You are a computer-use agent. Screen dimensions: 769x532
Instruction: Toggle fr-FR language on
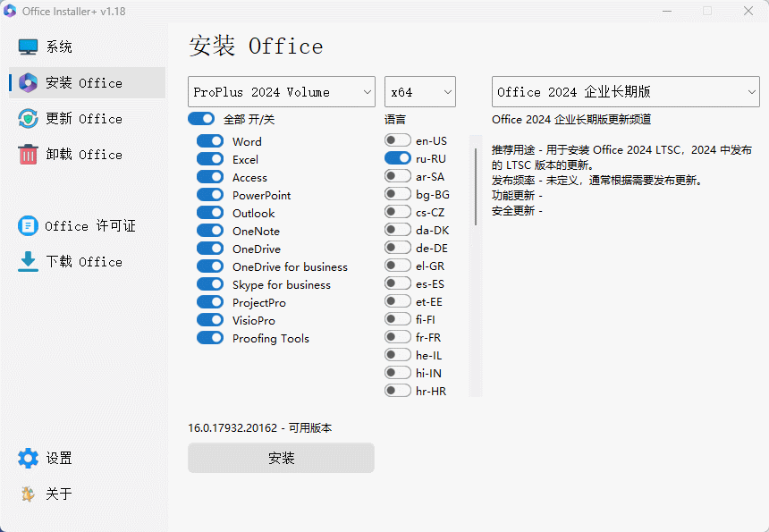(398, 337)
